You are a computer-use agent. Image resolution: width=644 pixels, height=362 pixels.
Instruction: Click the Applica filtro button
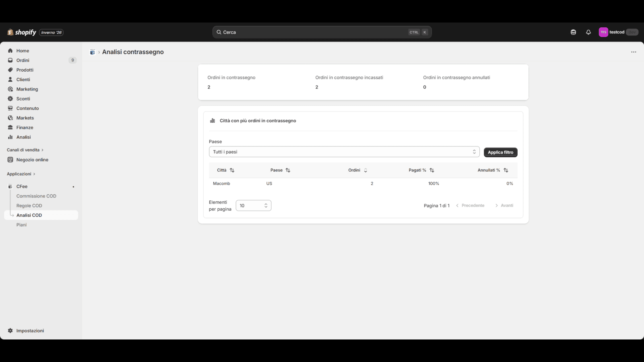(501, 152)
